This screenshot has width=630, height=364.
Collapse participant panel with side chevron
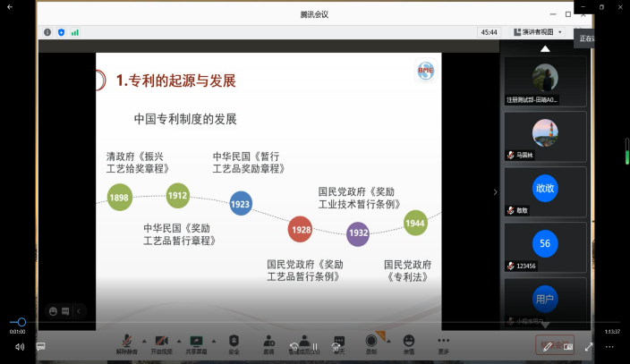click(495, 191)
